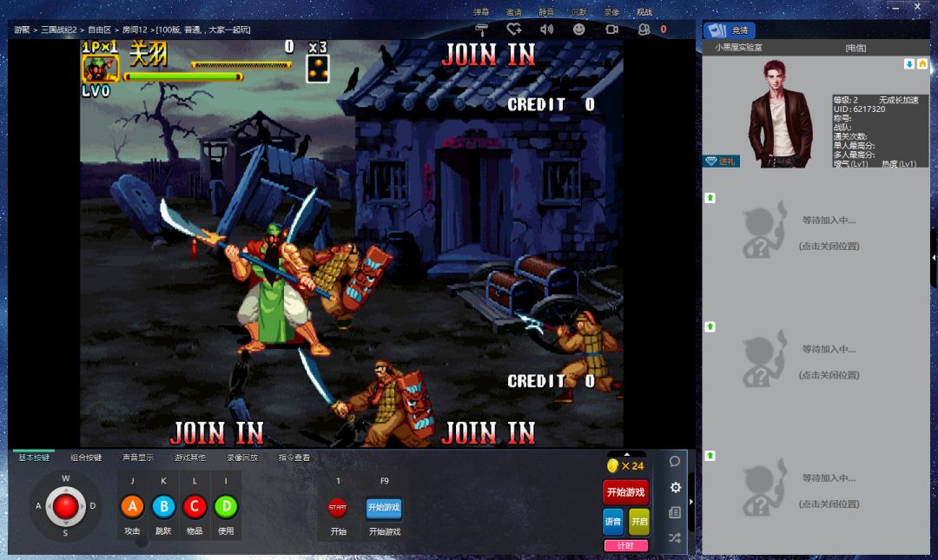Click the UID: 6217320 text

click(x=859, y=109)
